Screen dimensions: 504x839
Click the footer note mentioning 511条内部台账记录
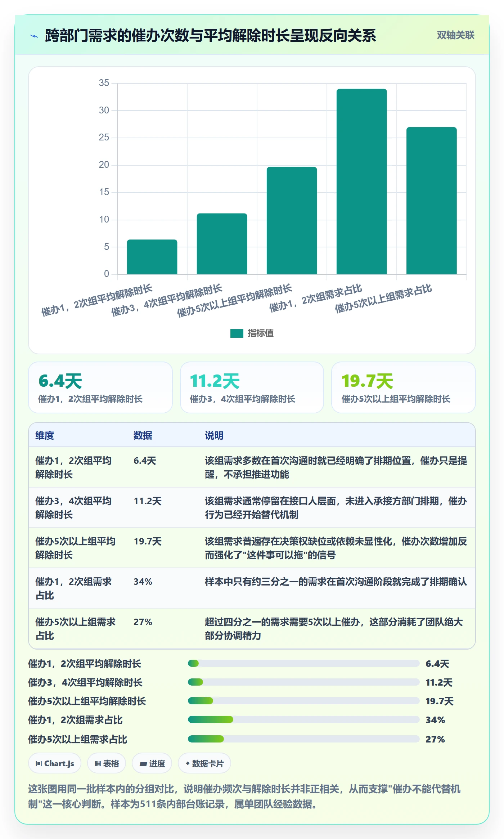244,797
